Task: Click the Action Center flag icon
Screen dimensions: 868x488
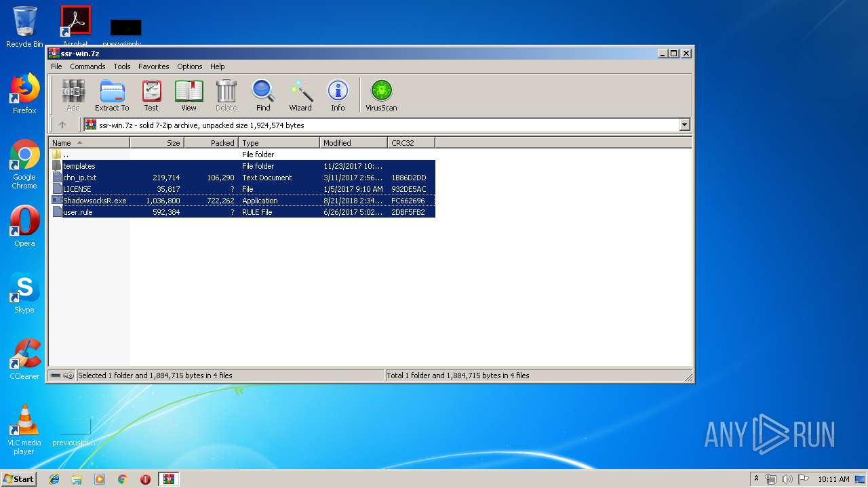Action: [803, 479]
